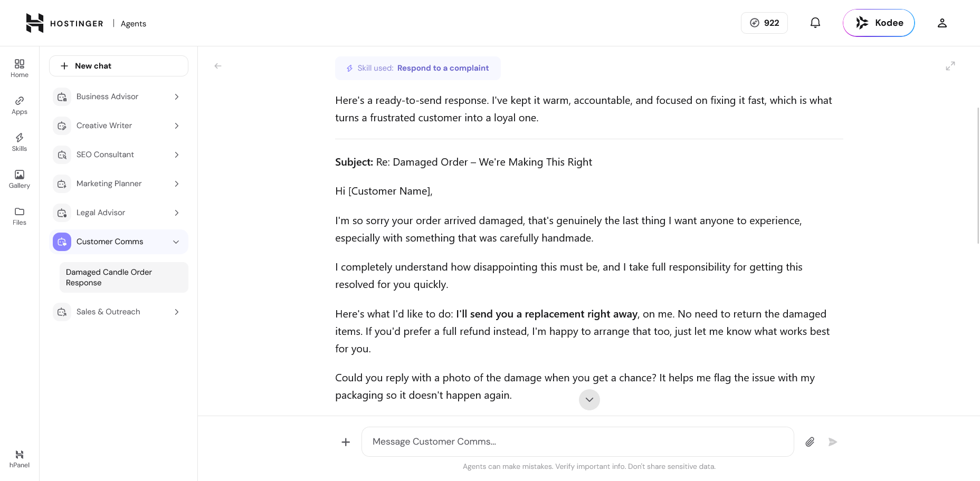Focus the Message Customer Comms input field
Viewport: 980px width, 481px height.
[578, 442]
